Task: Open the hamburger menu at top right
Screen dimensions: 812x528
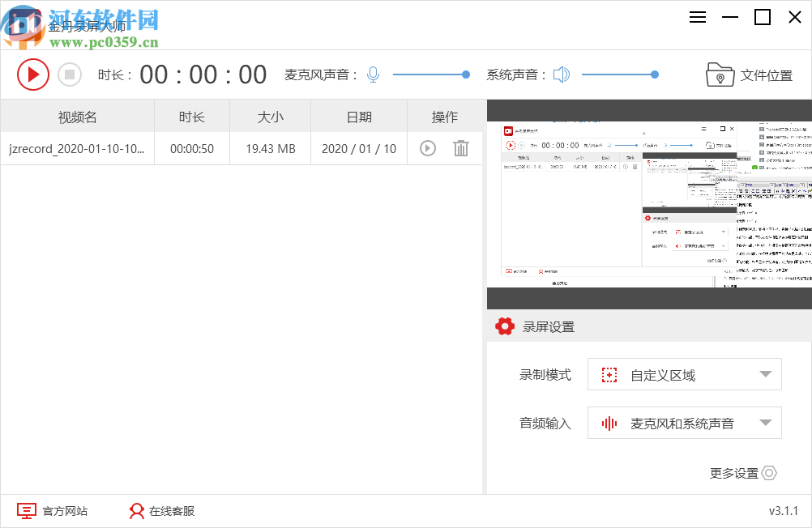Action: (697, 17)
